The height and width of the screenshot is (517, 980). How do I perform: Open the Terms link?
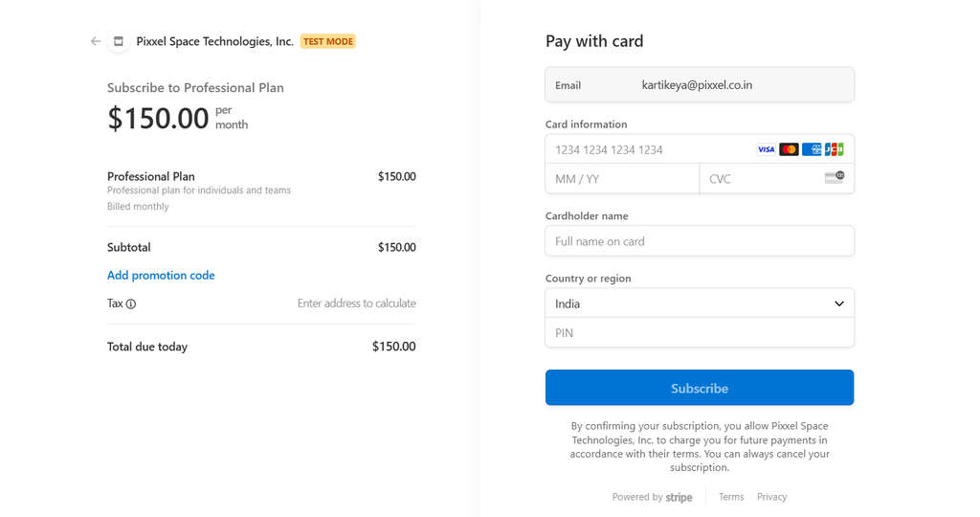point(730,497)
